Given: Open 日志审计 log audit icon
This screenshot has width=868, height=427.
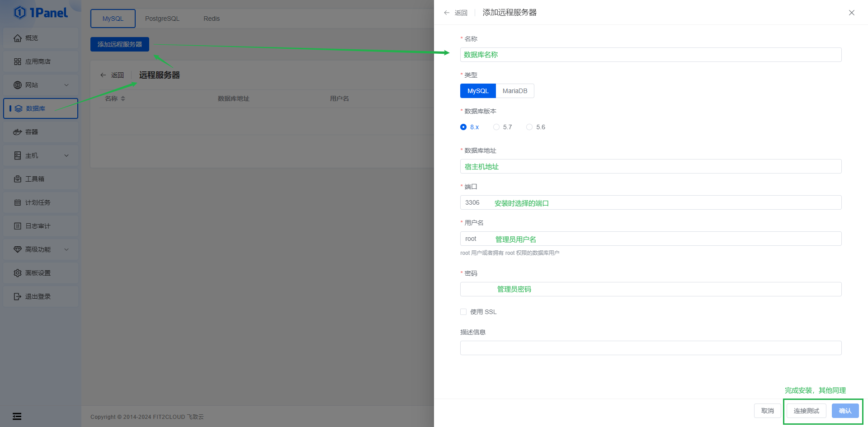Looking at the screenshot, I should click(18, 226).
